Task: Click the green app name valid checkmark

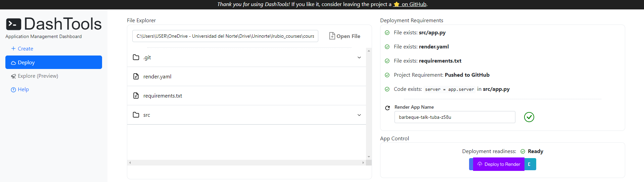Action: pyautogui.click(x=529, y=117)
